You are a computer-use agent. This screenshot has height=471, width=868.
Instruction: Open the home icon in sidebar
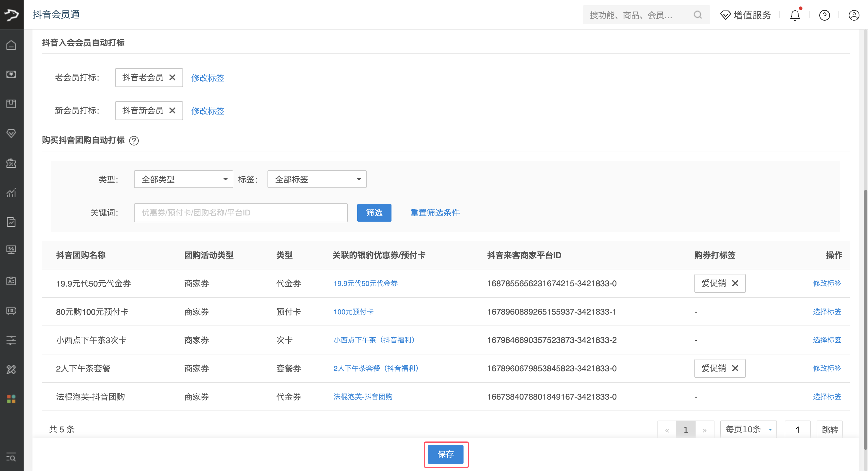[11, 45]
